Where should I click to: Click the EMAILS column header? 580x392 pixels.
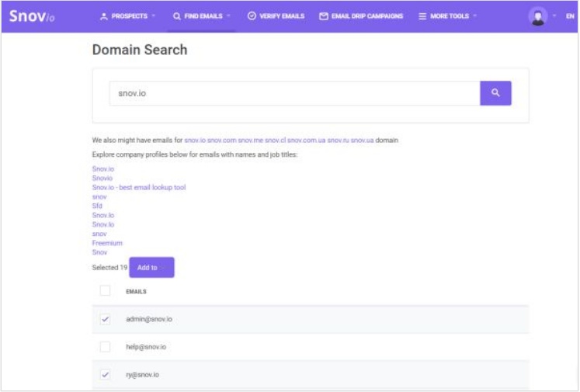click(x=136, y=291)
